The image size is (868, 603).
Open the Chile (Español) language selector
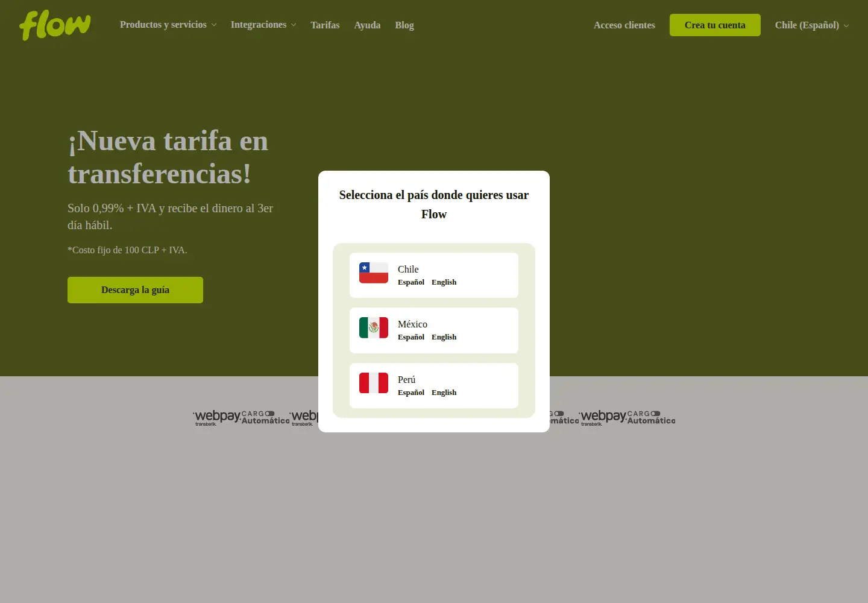click(x=812, y=25)
